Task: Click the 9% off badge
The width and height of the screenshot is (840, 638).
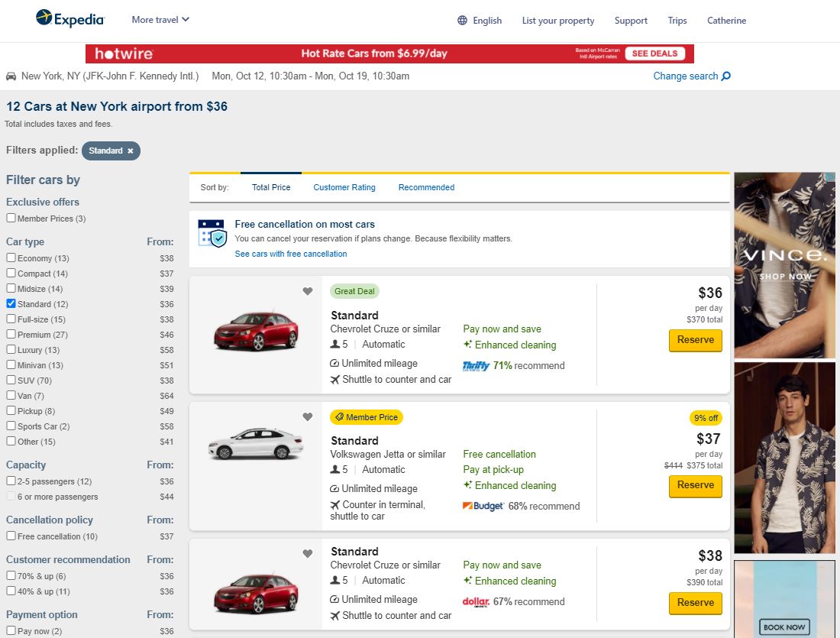Action: coord(706,418)
